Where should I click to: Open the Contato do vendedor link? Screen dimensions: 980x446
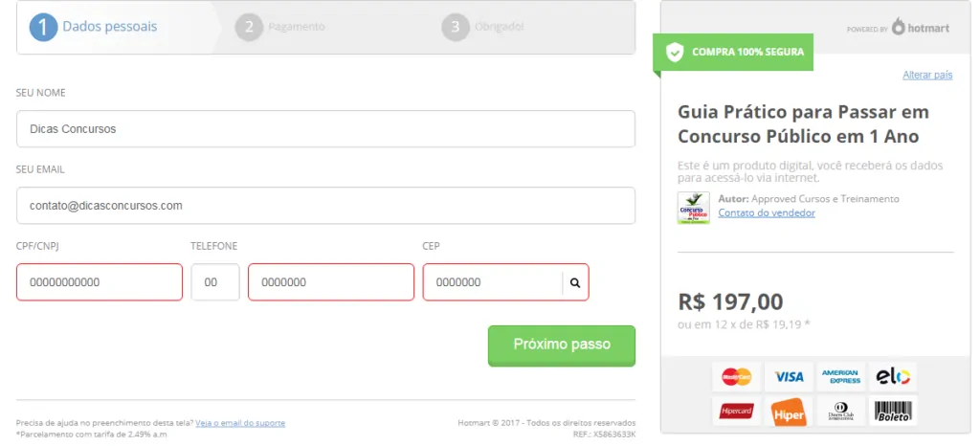(767, 213)
